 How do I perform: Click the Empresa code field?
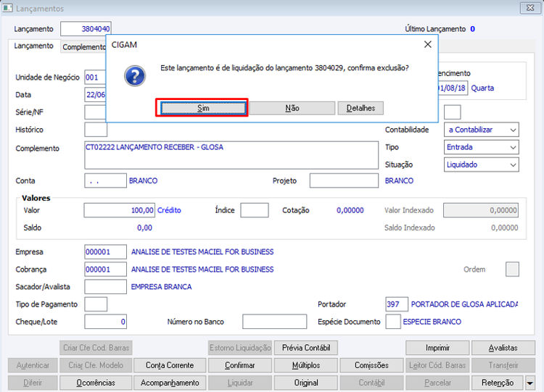click(x=105, y=252)
